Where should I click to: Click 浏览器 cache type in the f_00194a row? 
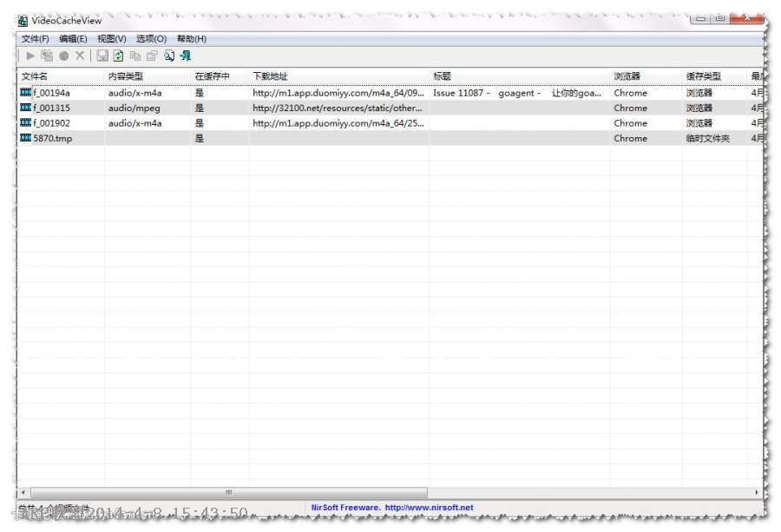699,93
